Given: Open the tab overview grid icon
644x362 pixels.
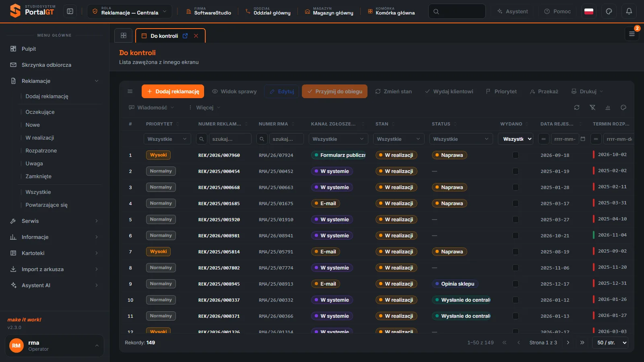Looking at the screenshot, I should [124, 35].
